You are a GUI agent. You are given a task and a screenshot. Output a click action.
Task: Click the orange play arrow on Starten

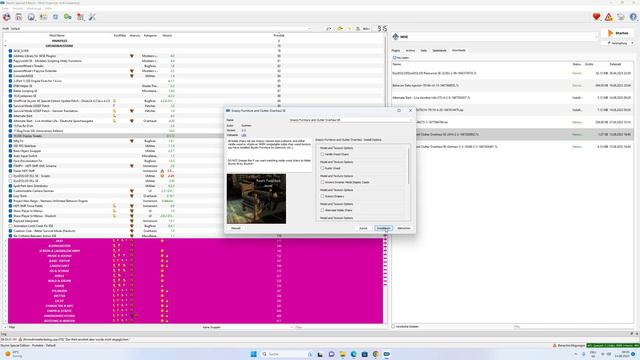pyautogui.click(x=610, y=33)
